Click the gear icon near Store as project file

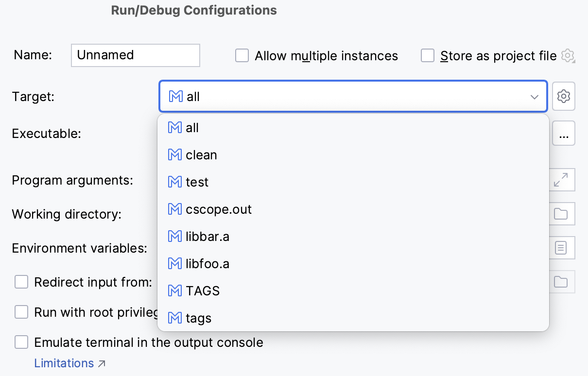(x=568, y=55)
